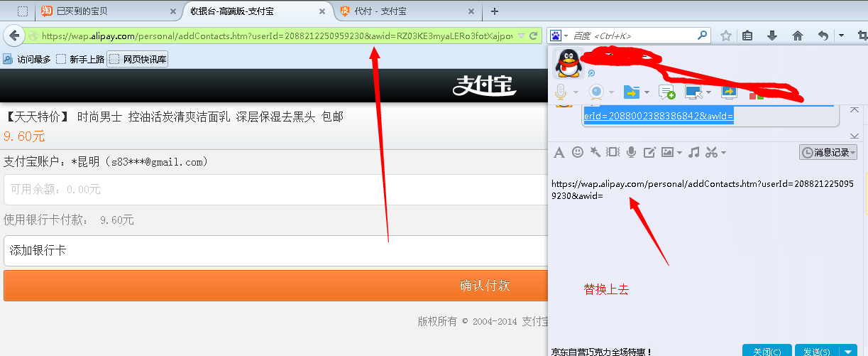868x356 pixels.
Task: Open the 访问最多 bookmark
Action: [x=27, y=60]
